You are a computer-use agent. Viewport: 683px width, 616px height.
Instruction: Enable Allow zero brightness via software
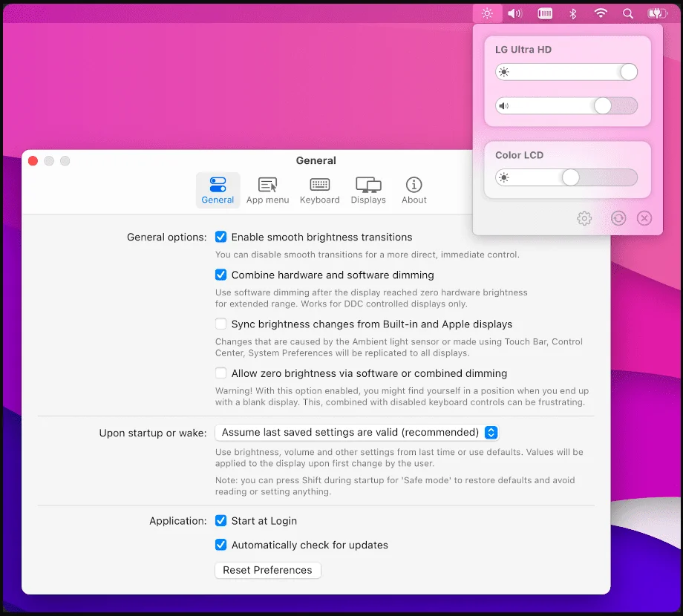point(220,373)
